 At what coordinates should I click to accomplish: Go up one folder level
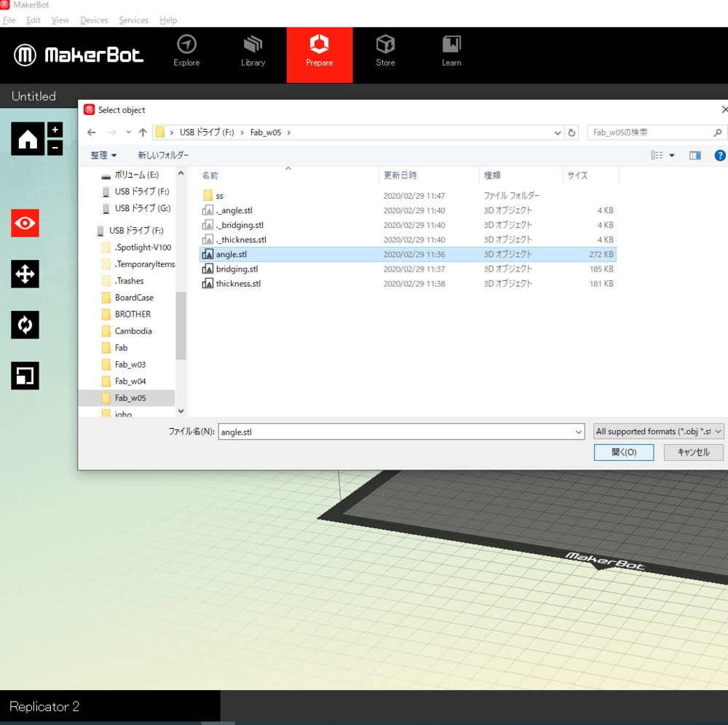tap(143, 132)
